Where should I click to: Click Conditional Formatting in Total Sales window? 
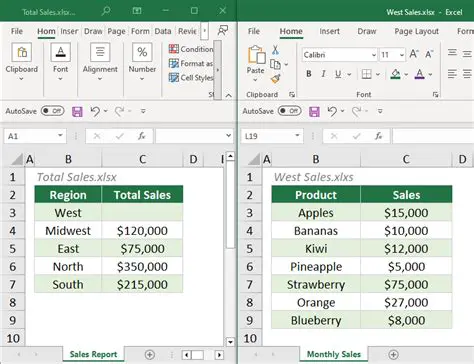[190, 49]
